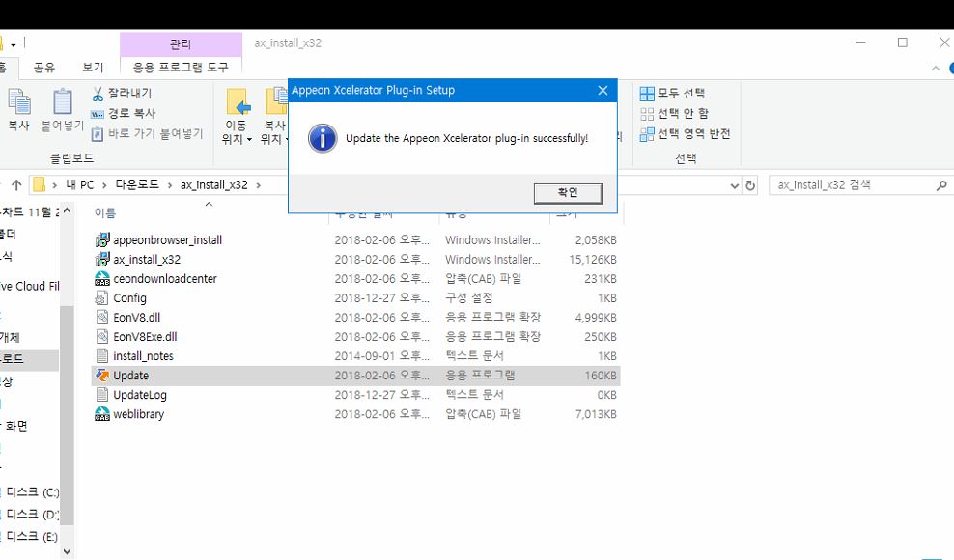Click 구성 설정 type in Config row
The height and width of the screenshot is (560, 954).
pyautogui.click(x=468, y=298)
